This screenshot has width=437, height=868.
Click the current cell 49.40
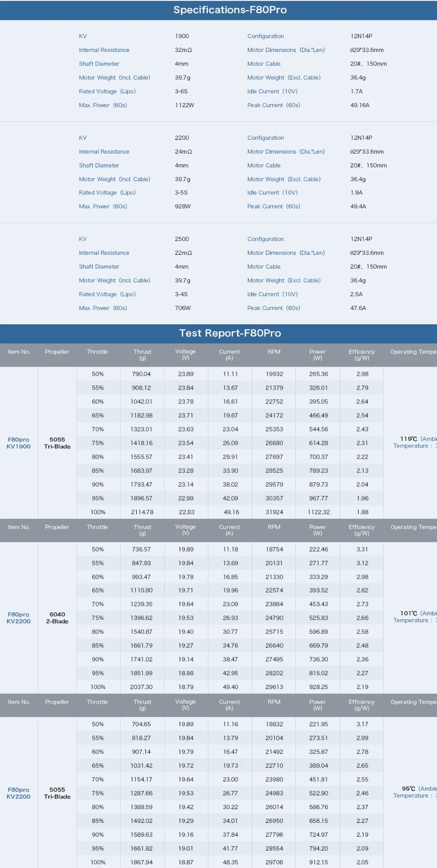(x=230, y=687)
